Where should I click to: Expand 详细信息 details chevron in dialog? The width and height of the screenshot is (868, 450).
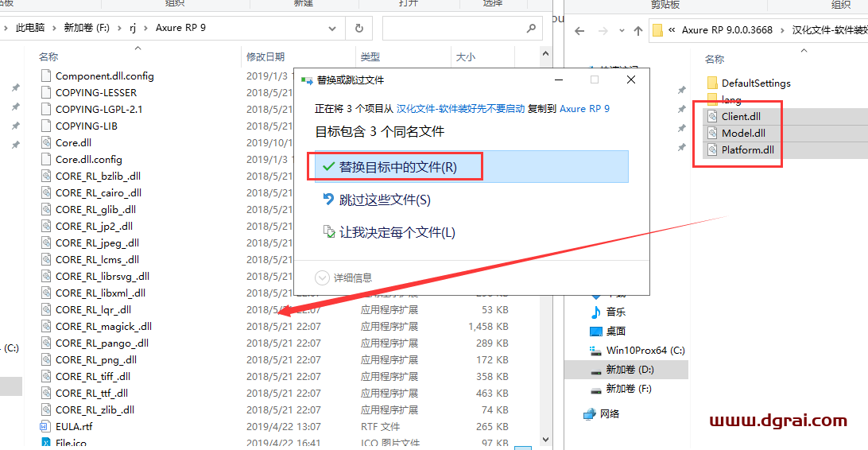(322, 277)
